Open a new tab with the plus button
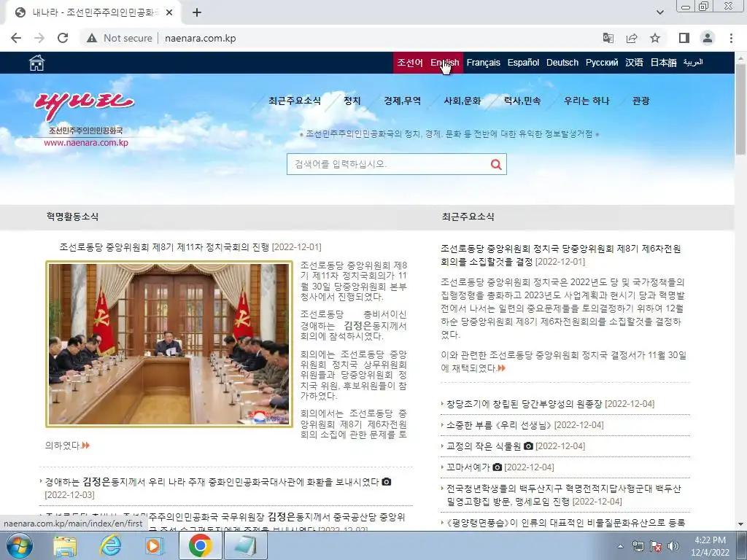 (197, 12)
